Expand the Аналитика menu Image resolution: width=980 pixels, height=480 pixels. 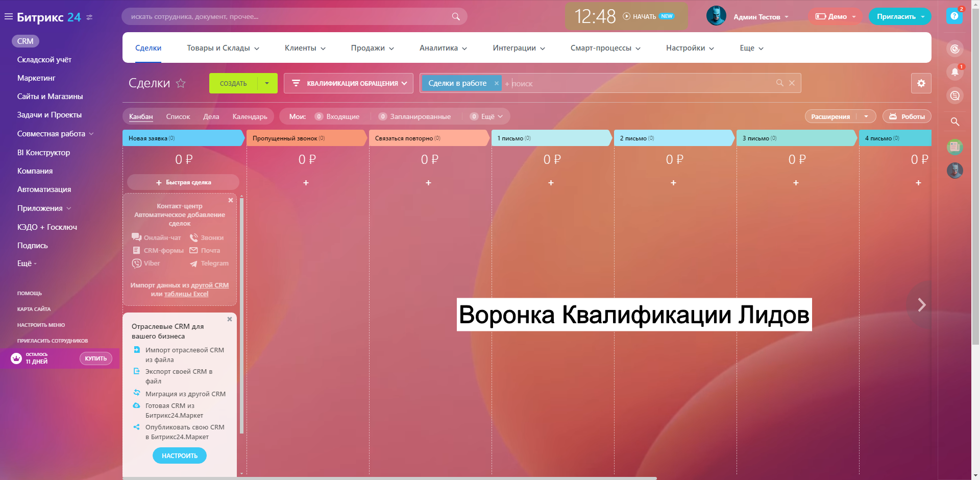tap(444, 48)
